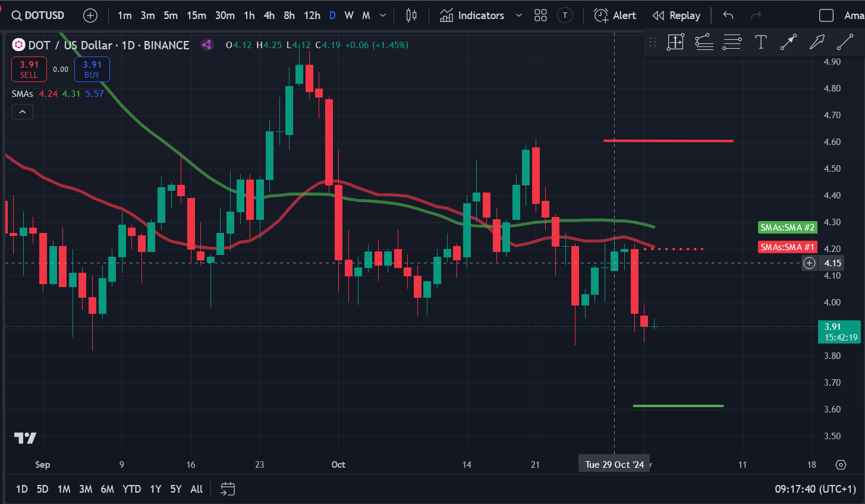Select the daily D timeframe
Viewport: 865px width, 504px height.
[x=332, y=15]
